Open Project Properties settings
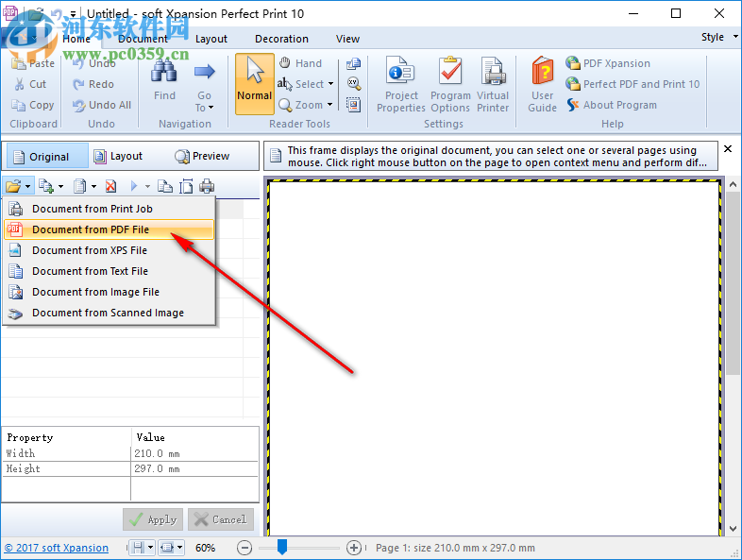The height and width of the screenshot is (560, 742). 401,85
